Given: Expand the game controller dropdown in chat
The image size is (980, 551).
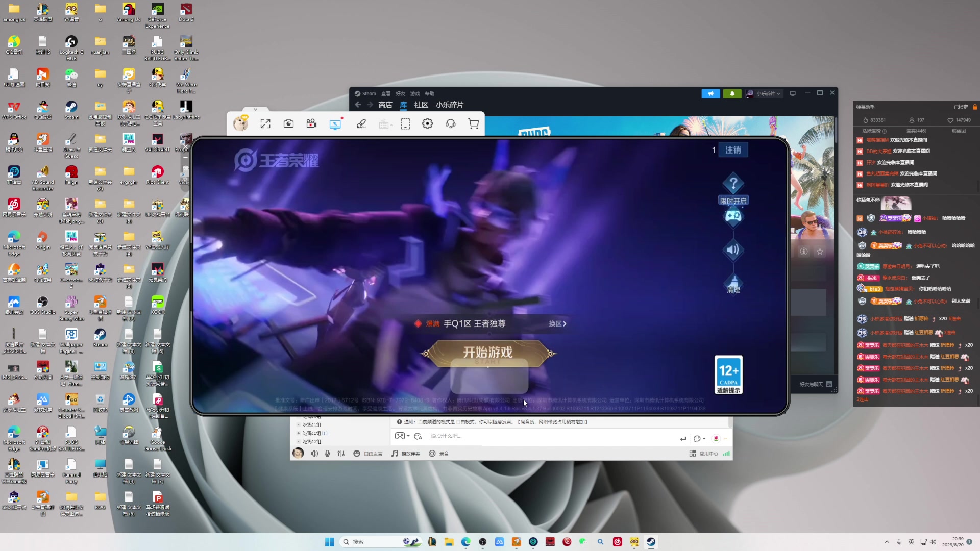Looking at the screenshot, I should point(408,436).
